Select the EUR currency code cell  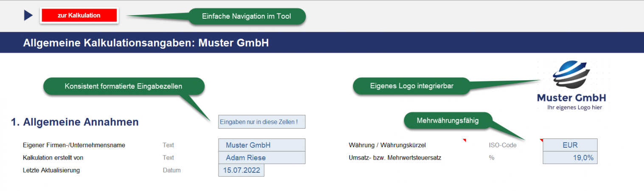[x=570, y=145]
